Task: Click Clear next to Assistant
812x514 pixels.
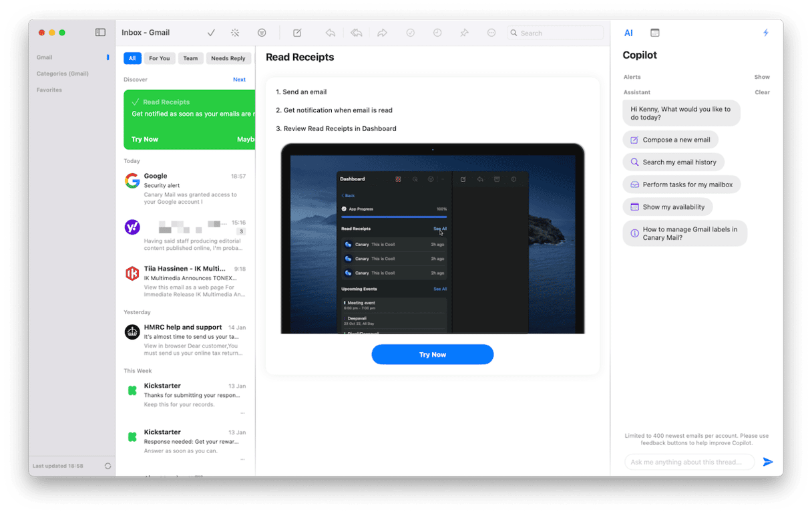Action: (762, 92)
